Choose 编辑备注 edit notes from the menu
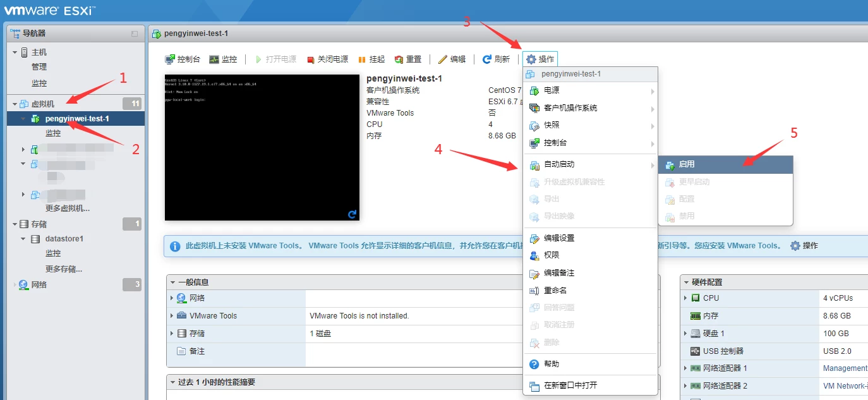 [x=591, y=273]
